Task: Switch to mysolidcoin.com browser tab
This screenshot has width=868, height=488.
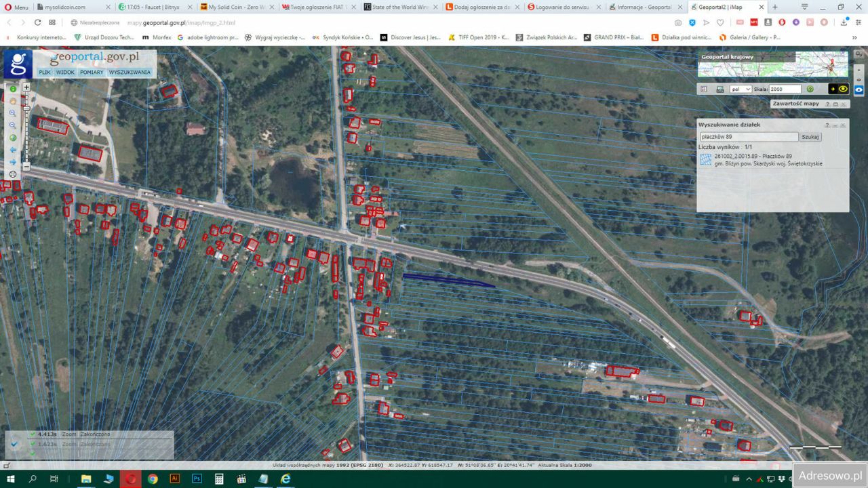Action: click(x=73, y=7)
